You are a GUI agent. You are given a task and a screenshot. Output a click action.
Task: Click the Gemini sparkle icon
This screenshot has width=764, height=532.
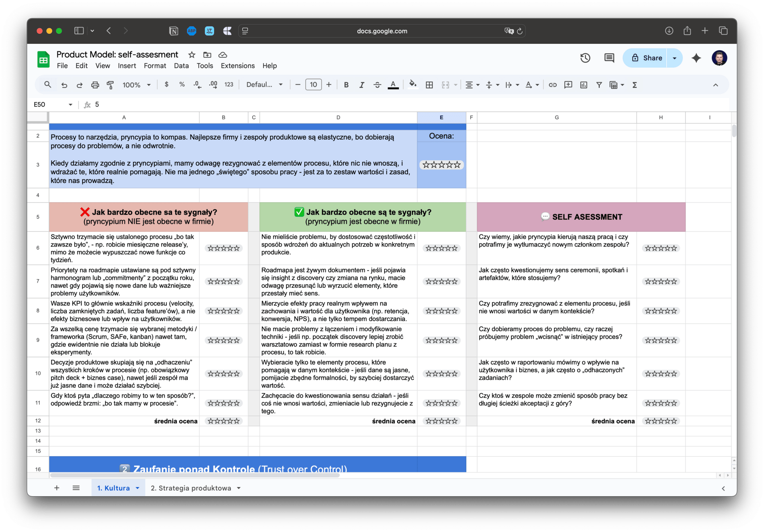[x=696, y=58]
